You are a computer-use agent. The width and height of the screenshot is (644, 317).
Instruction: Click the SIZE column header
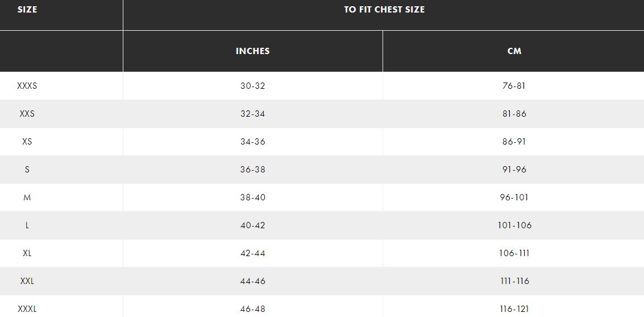point(27,10)
